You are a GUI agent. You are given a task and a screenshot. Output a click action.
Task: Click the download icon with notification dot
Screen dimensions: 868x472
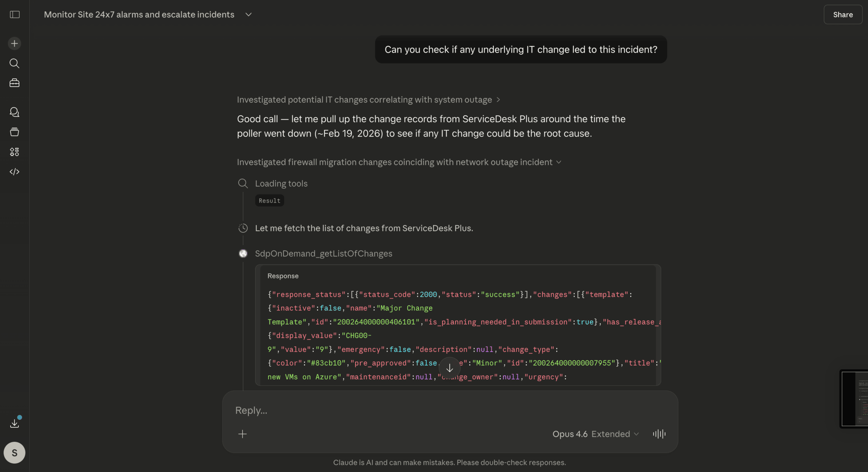(15, 422)
